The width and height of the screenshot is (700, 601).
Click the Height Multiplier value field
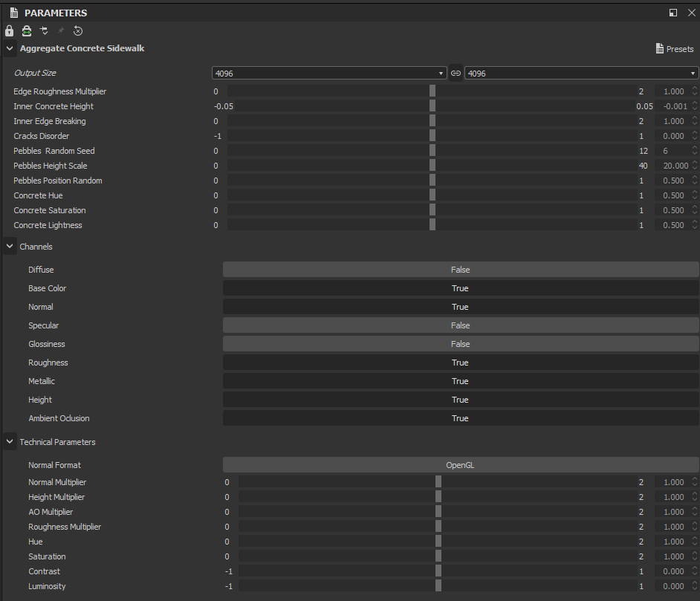tap(673, 497)
